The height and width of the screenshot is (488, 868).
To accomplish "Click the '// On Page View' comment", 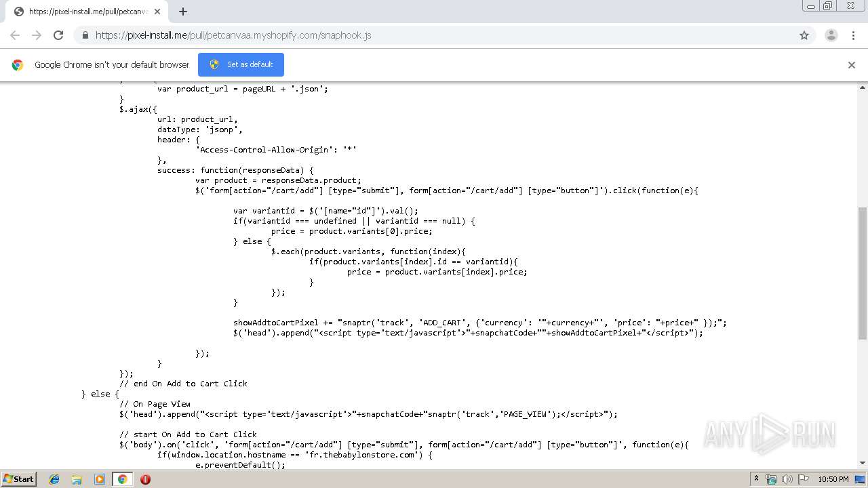I will (155, 404).
